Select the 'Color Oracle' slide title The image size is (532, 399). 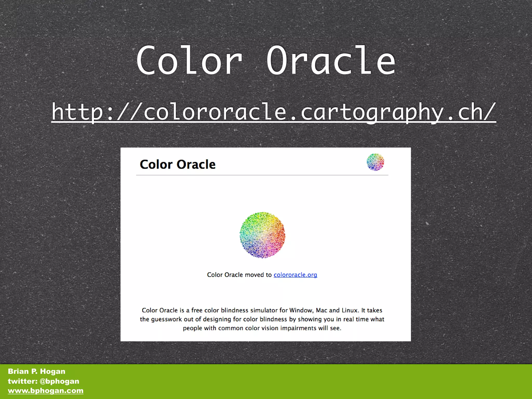[x=266, y=60]
